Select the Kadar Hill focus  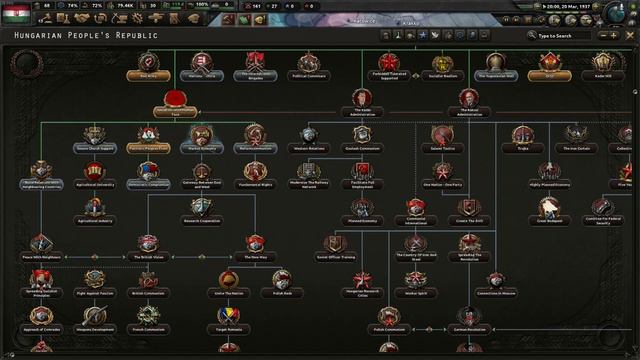603,67
